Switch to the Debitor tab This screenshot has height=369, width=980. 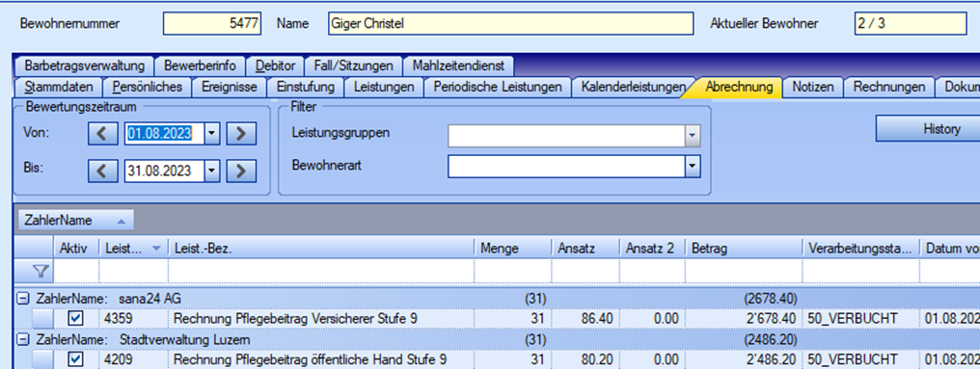(275, 66)
